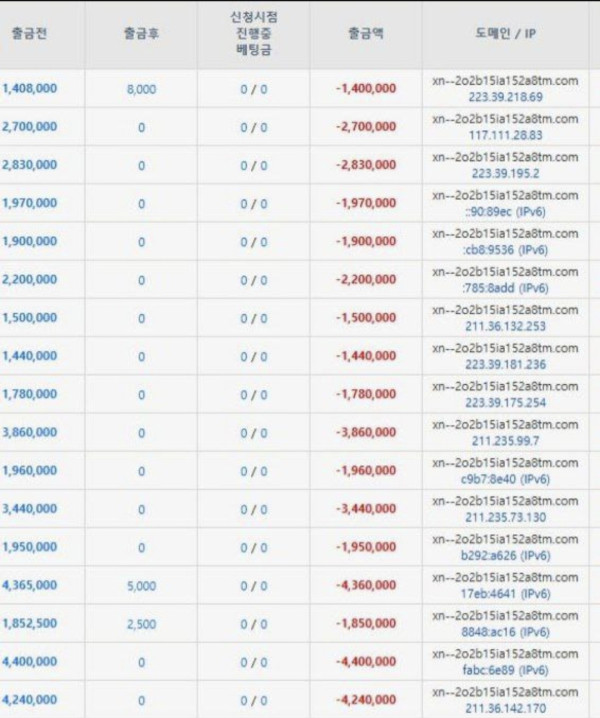Click the 2,200,000 pre-withdrawal balance
This screenshot has width=600, height=718.
(30, 280)
